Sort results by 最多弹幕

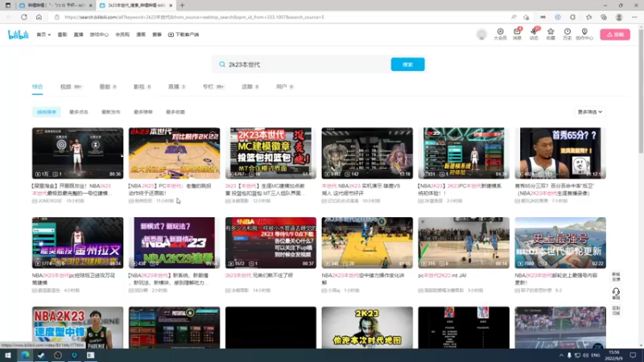143,112
